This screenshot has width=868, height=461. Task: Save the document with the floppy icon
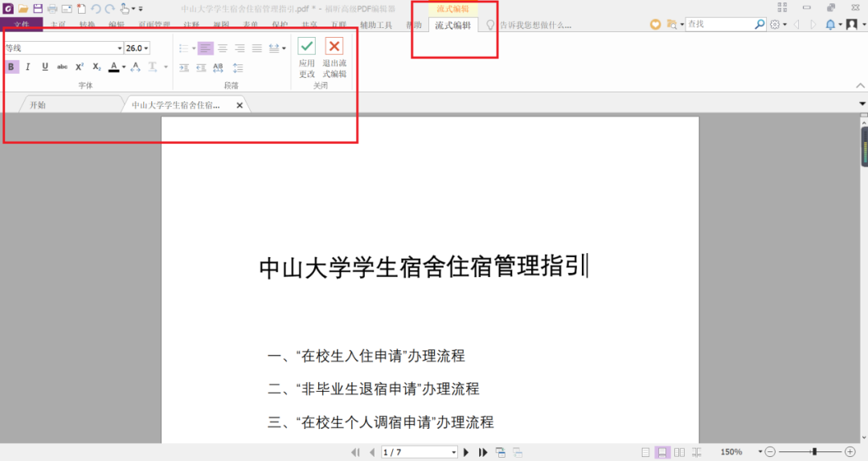[x=38, y=8]
